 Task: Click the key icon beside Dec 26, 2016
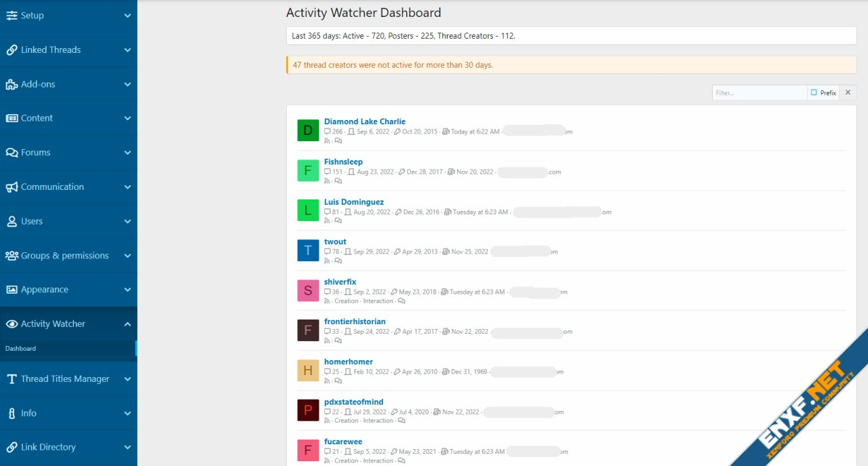pyautogui.click(x=398, y=212)
